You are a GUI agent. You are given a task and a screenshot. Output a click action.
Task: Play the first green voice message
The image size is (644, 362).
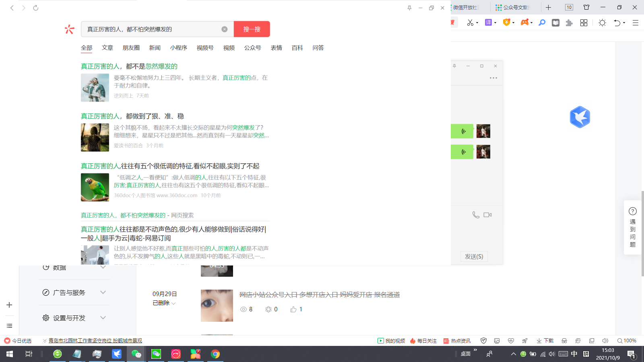(x=462, y=131)
